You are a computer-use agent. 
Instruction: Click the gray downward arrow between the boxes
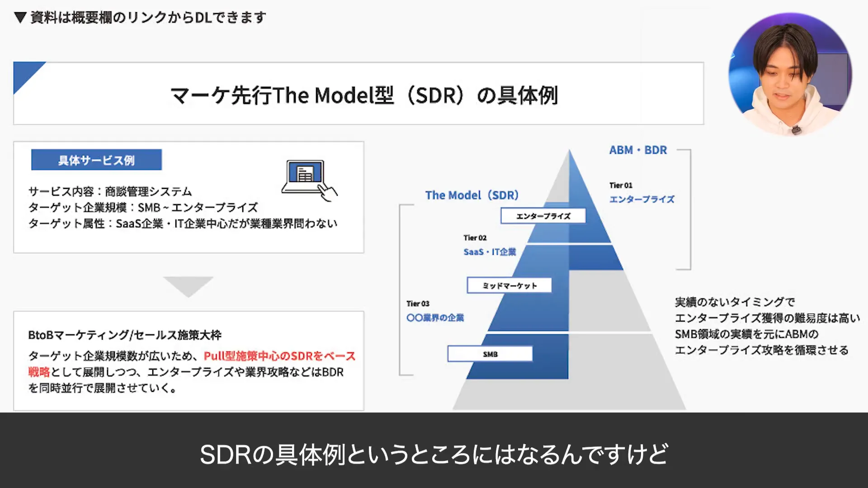coord(188,287)
